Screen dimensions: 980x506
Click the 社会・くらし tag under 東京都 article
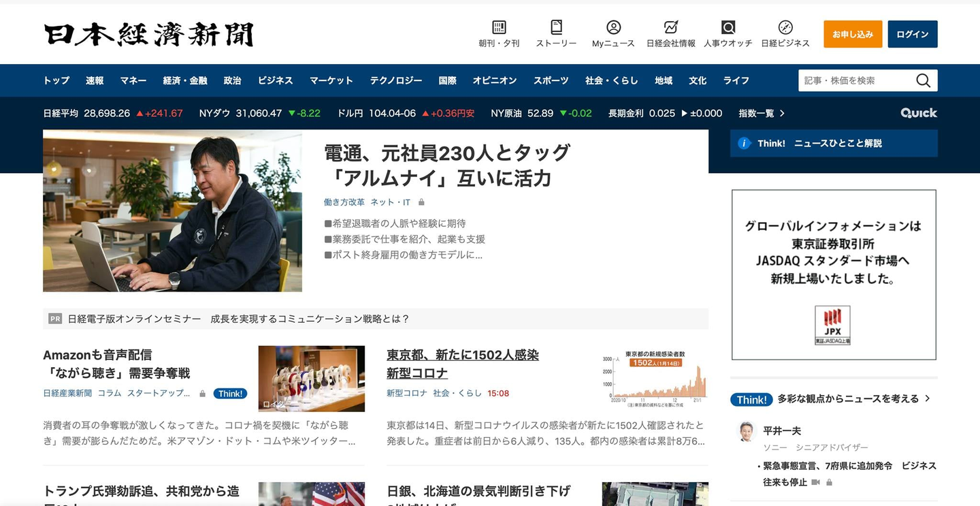tap(457, 394)
